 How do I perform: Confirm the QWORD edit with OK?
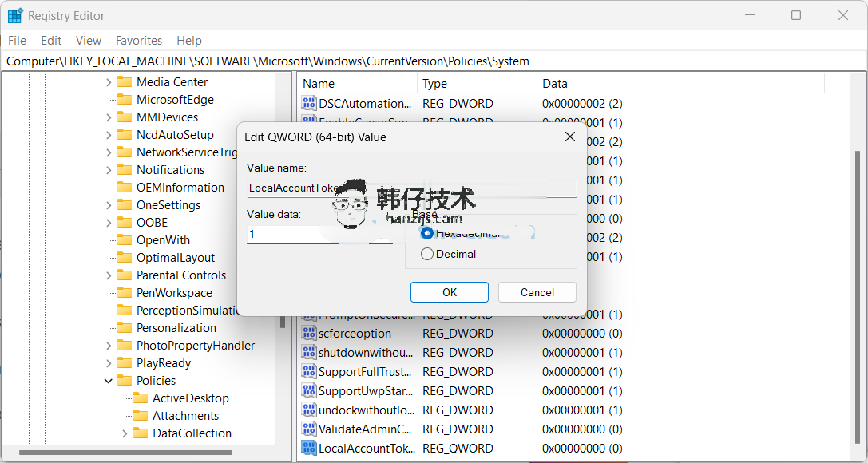[x=450, y=292]
